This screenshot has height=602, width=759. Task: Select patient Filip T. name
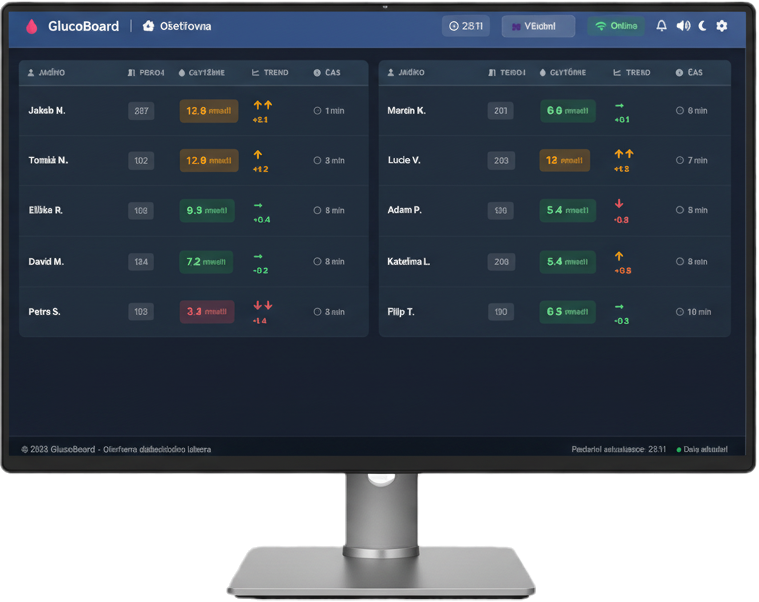point(401,312)
